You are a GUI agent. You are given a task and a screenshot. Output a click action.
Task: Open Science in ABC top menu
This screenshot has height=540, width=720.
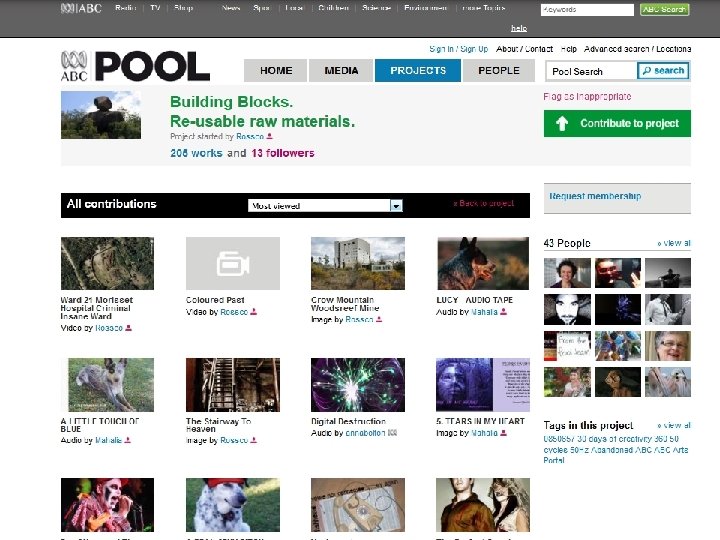376,8
